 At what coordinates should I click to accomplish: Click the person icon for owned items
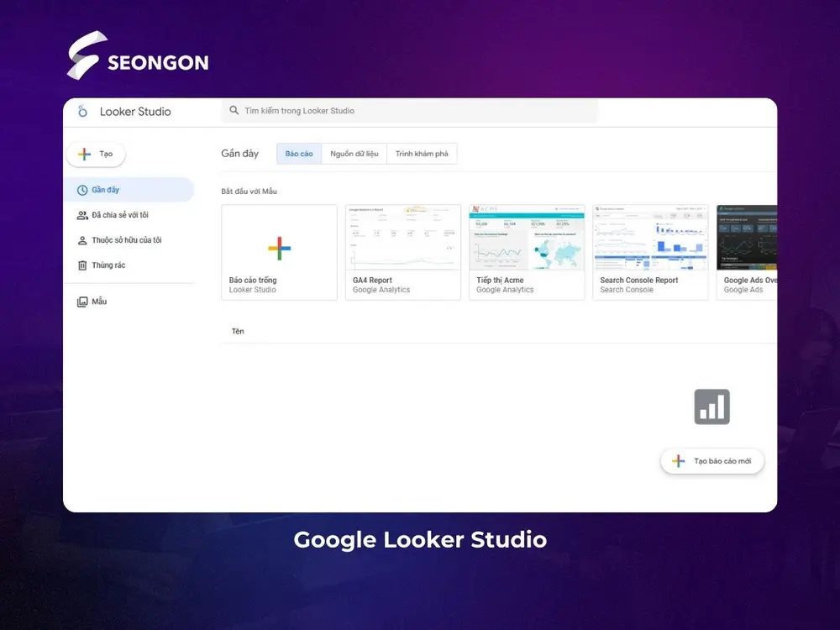click(x=82, y=240)
